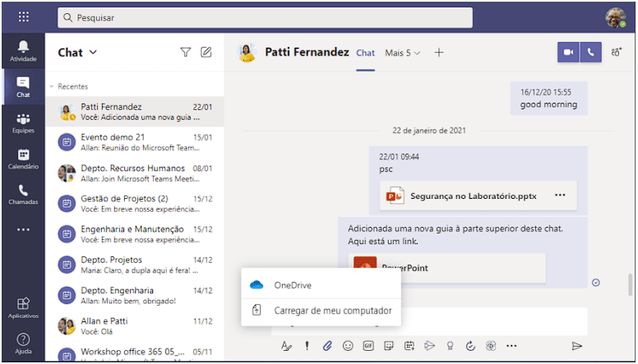
Task: Open the Approvals circular arrow icon
Action: (x=470, y=346)
